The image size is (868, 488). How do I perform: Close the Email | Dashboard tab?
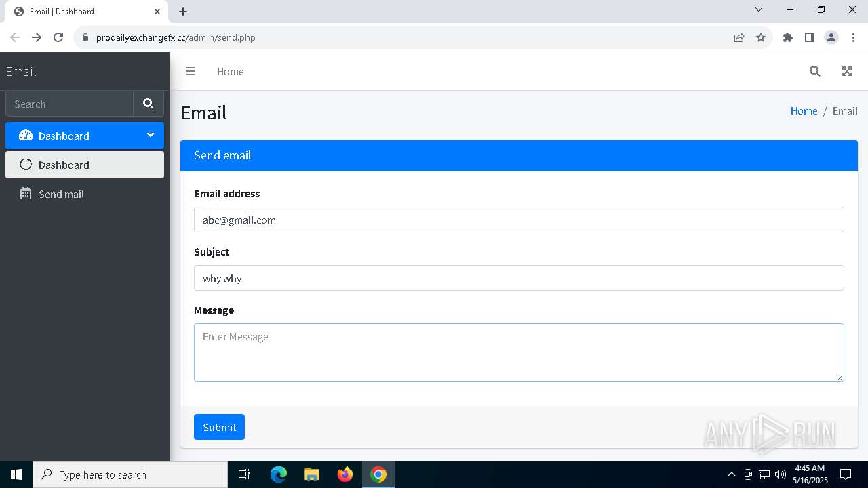coord(157,11)
